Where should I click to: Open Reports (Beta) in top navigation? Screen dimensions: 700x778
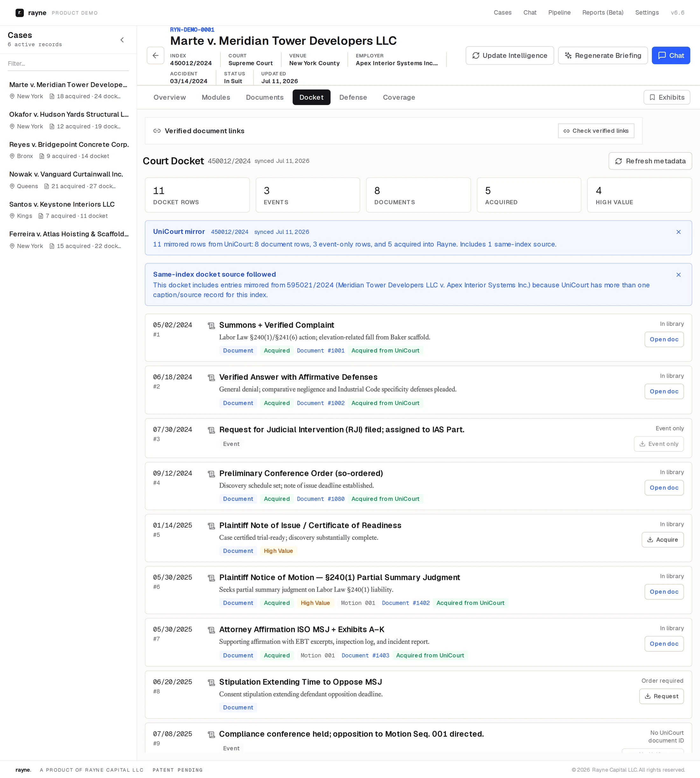(x=603, y=13)
